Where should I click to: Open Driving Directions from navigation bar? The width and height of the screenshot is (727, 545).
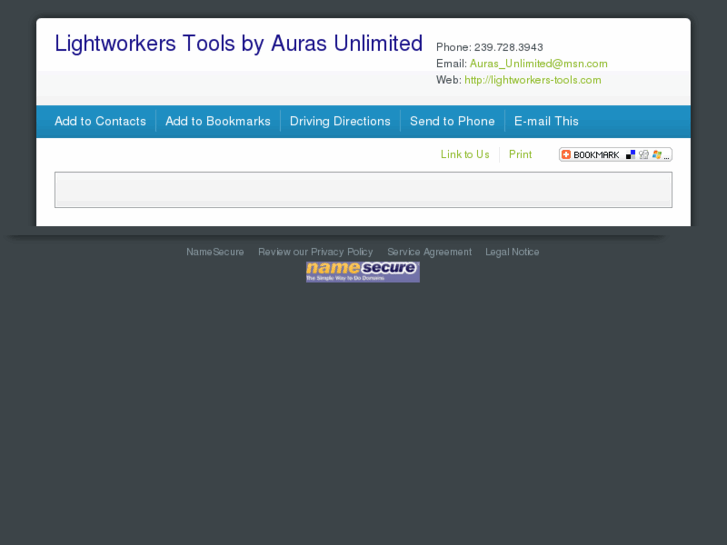tap(340, 122)
